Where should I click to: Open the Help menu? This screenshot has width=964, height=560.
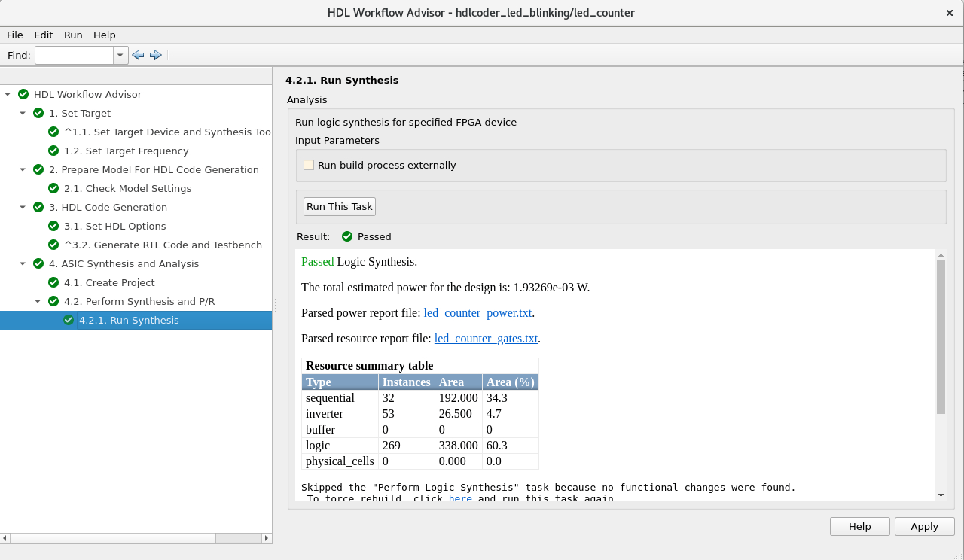pos(105,35)
